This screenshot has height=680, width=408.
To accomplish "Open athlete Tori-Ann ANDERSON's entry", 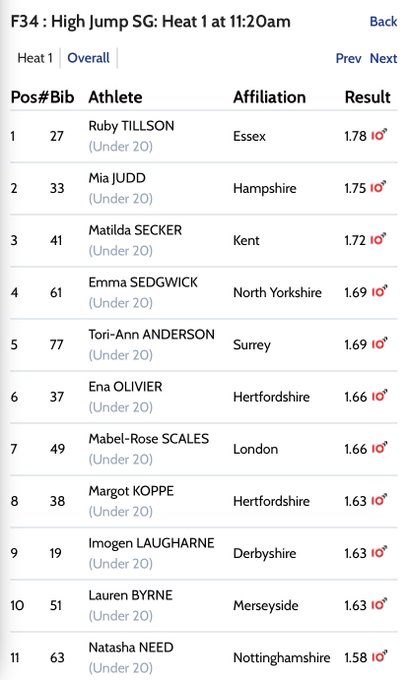I will 151,334.
